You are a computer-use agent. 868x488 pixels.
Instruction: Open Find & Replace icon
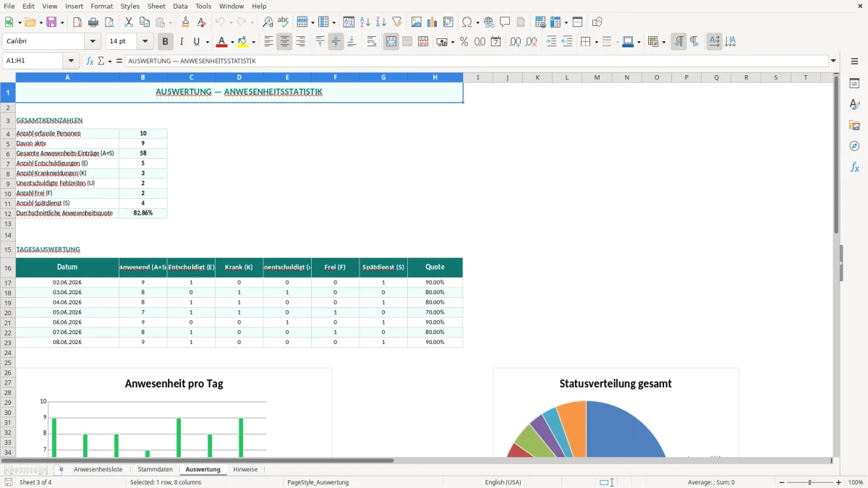pos(268,22)
